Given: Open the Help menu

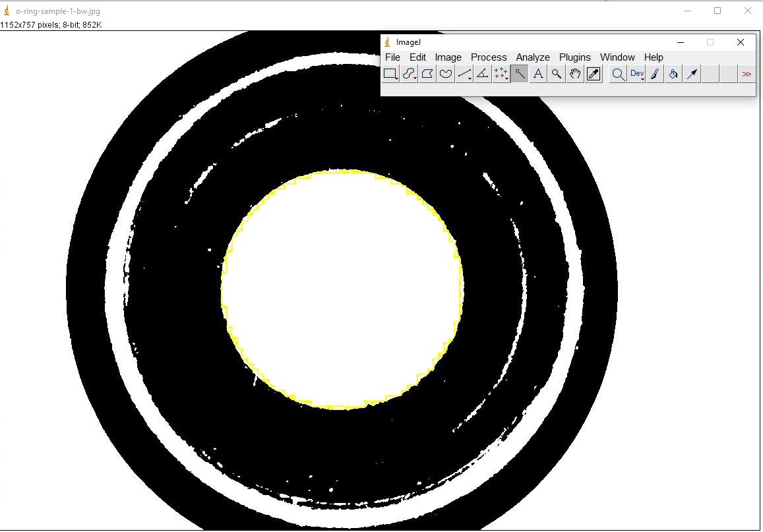Looking at the screenshot, I should click(654, 57).
